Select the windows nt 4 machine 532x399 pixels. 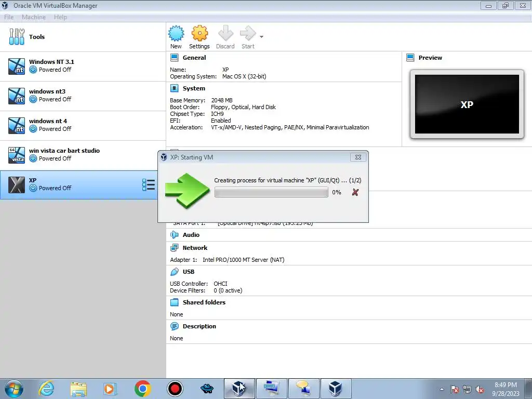(83, 125)
